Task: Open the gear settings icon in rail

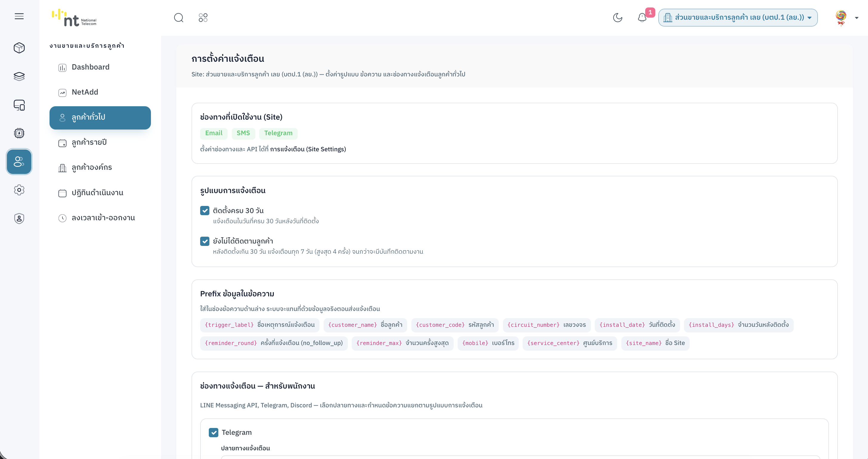Action: click(x=19, y=190)
